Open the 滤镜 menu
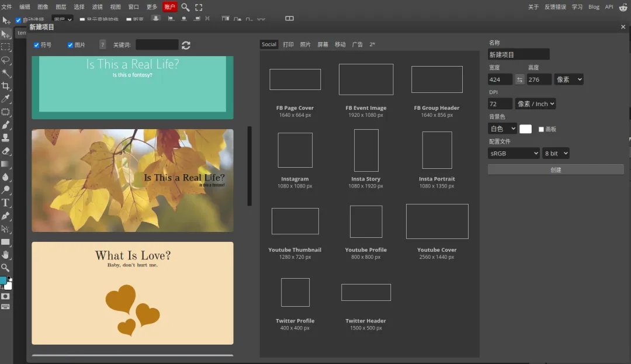Screen dimensions: 631x364 pos(97,7)
